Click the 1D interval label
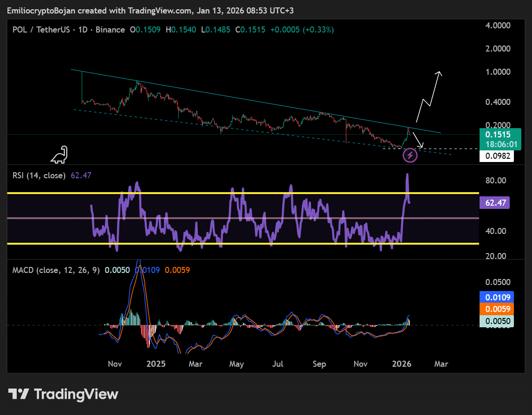The height and width of the screenshot is (415, 532). click(x=83, y=30)
